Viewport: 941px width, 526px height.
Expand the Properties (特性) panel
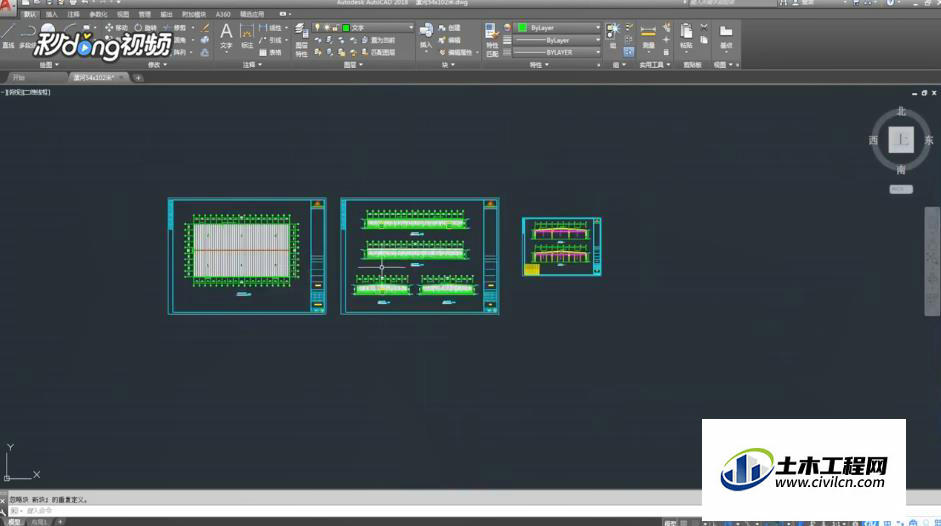coord(539,65)
